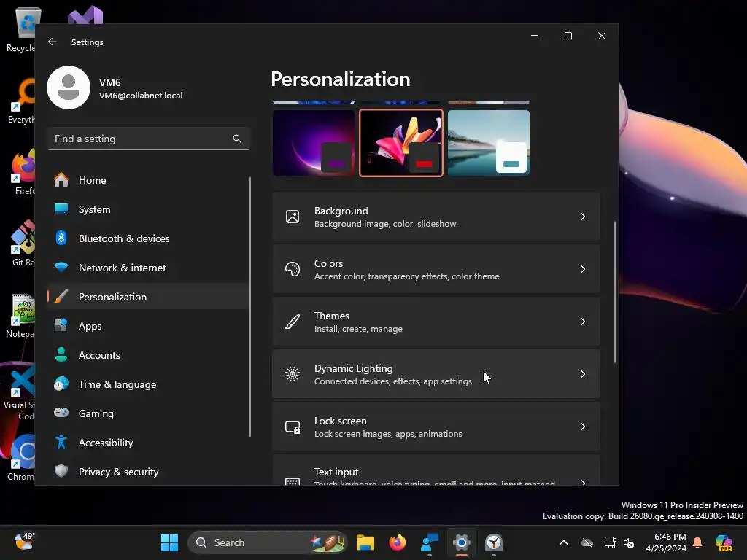Screen dimensions: 747x560
Task: Open File Explorer from the taskbar
Action: 365,542
